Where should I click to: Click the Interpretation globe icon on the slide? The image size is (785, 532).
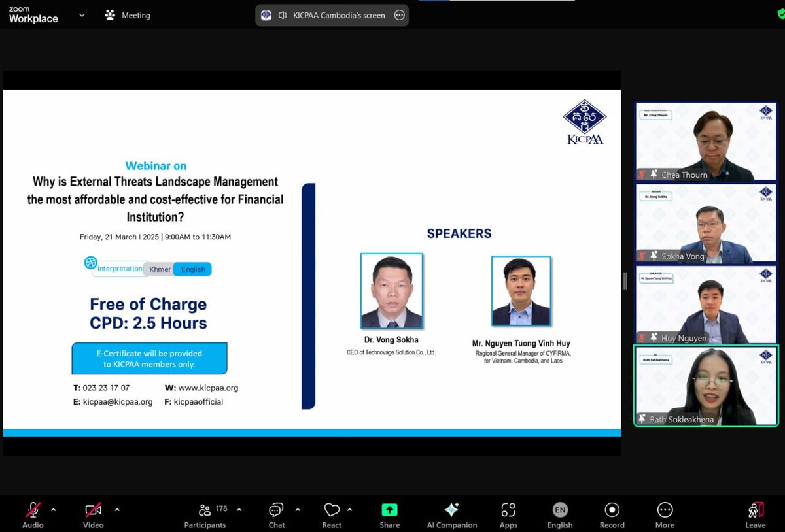tap(91, 263)
